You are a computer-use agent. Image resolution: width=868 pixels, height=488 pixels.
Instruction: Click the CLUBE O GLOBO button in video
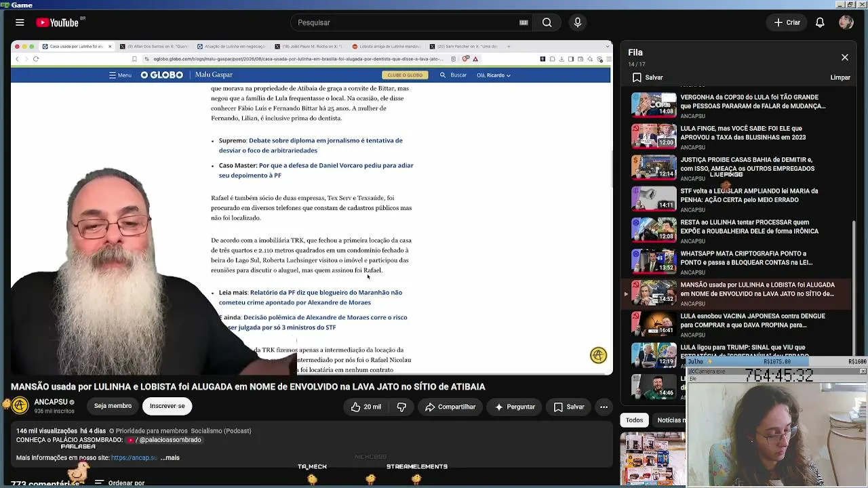[x=405, y=75]
